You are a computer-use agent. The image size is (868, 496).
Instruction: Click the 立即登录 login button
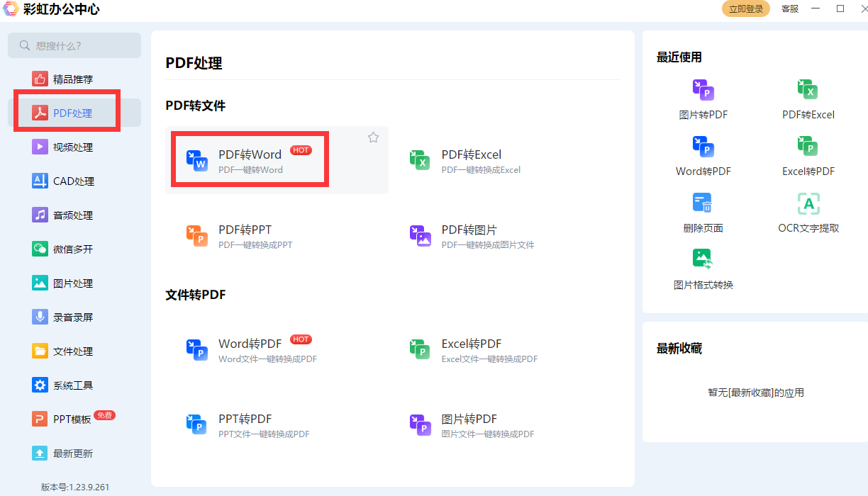pos(746,9)
